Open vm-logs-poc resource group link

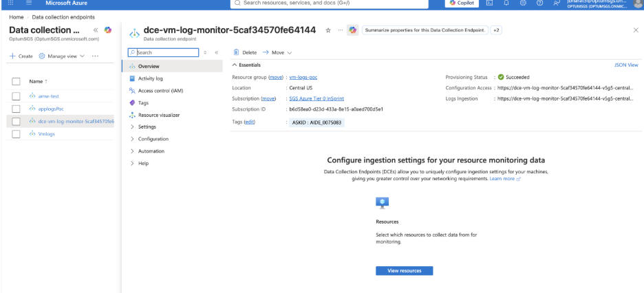click(x=303, y=77)
